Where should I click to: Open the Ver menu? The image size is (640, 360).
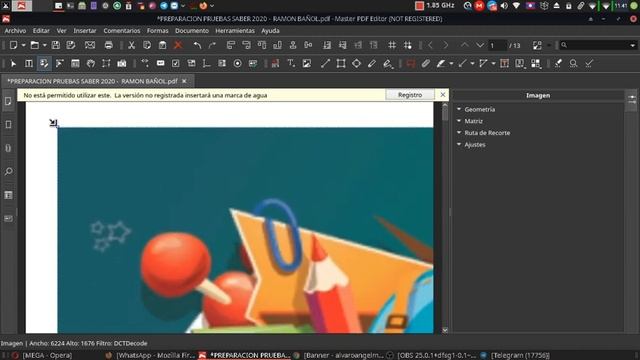[62, 31]
